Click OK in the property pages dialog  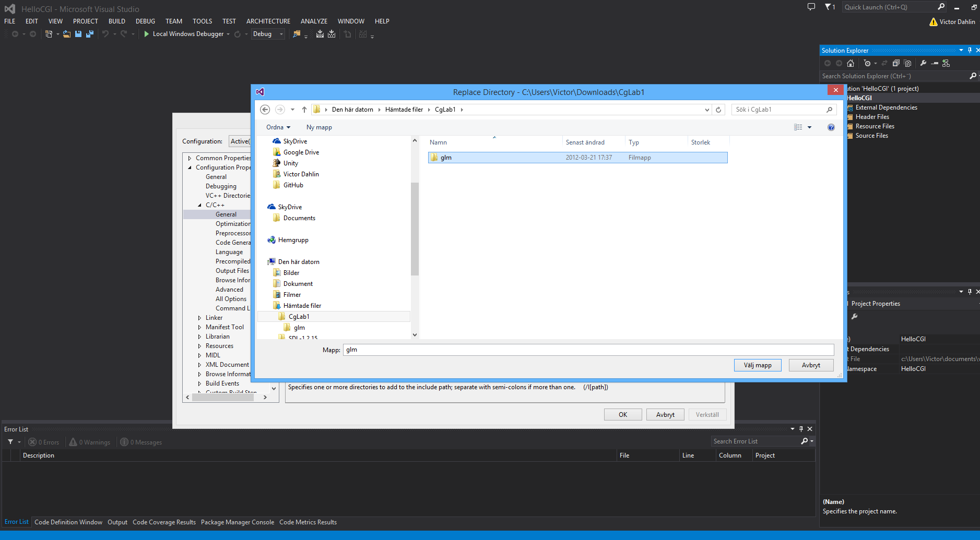pyautogui.click(x=623, y=415)
